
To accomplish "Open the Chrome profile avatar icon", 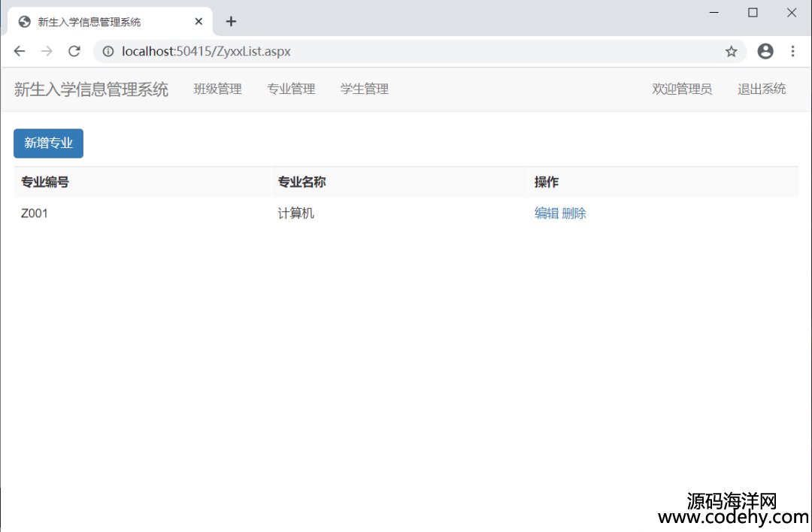I will pyautogui.click(x=765, y=51).
